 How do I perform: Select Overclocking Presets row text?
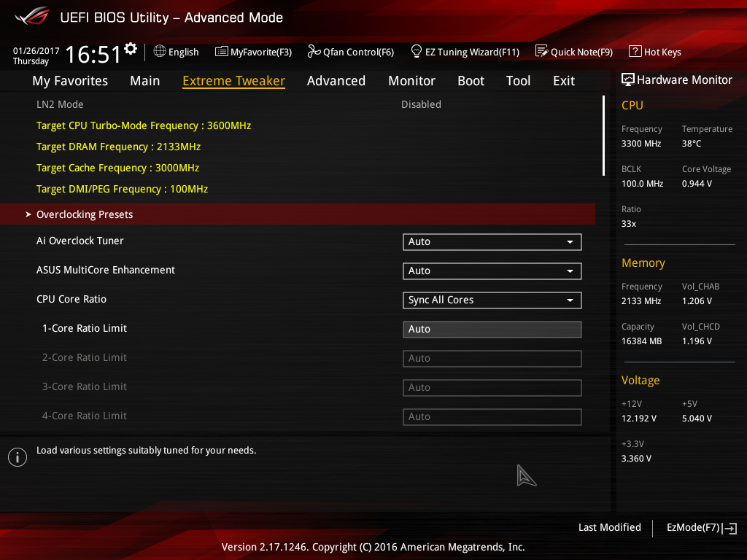coord(85,215)
